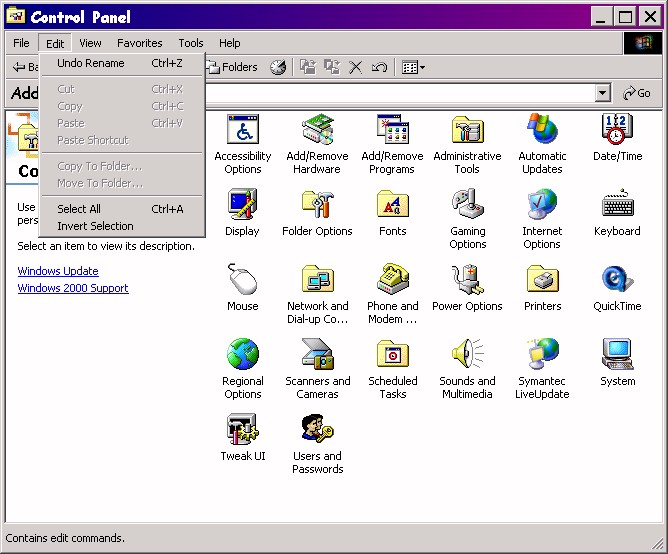Image resolution: width=668 pixels, height=554 pixels.
Task: Open Folder Options
Action: pos(317,213)
